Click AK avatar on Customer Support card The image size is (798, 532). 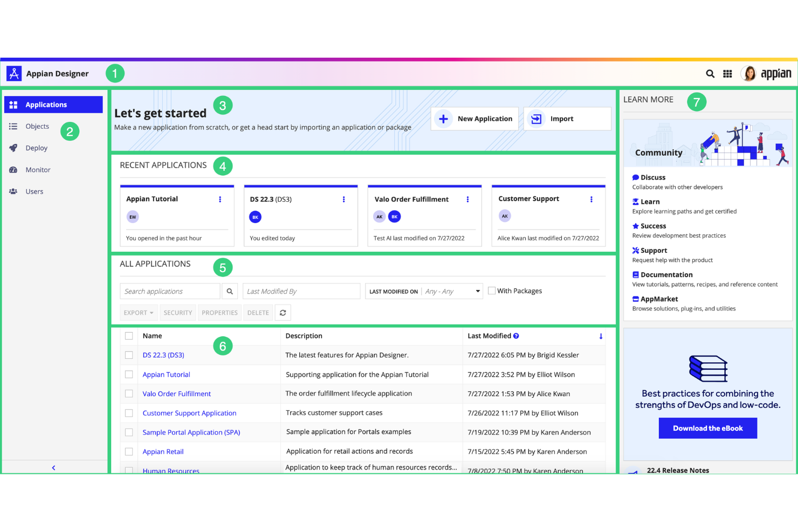click(505, 216)
